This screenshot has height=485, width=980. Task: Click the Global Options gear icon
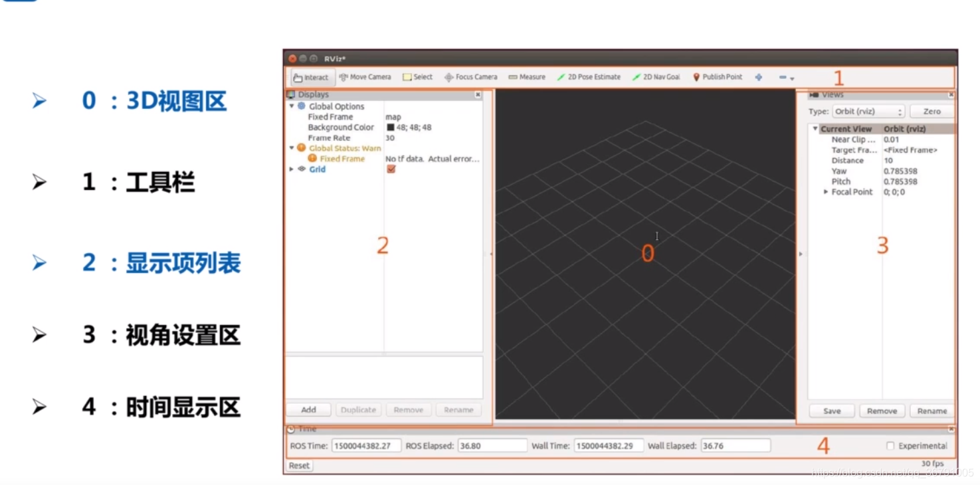[x=302, y=106]
